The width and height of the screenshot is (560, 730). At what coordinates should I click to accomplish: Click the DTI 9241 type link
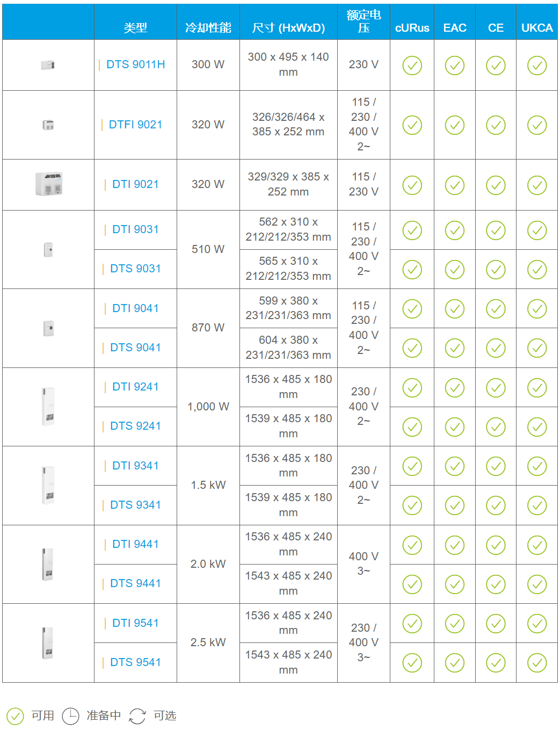[x=135, y=387]
